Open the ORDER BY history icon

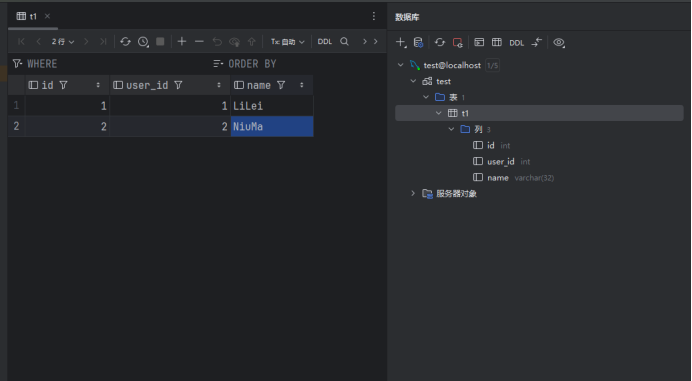click(x=218, y=64)
